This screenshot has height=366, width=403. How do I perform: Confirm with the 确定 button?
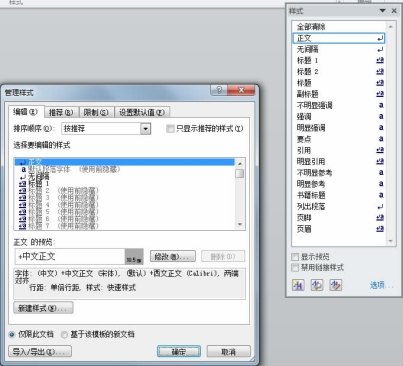click(x=179, y=351)
